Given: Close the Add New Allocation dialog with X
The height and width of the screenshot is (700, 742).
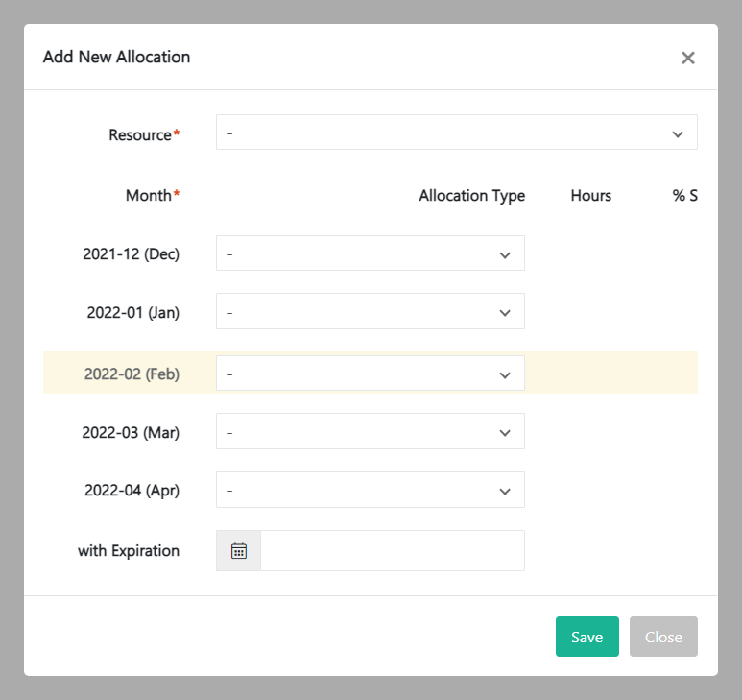Looking at the screenshot, I should tap(687, 58).
